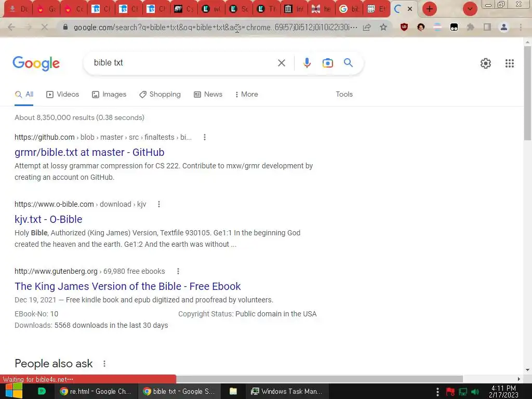
Task: Bookmark this page with the star icon
Action: pyautogui.click(x=383, y=27)
